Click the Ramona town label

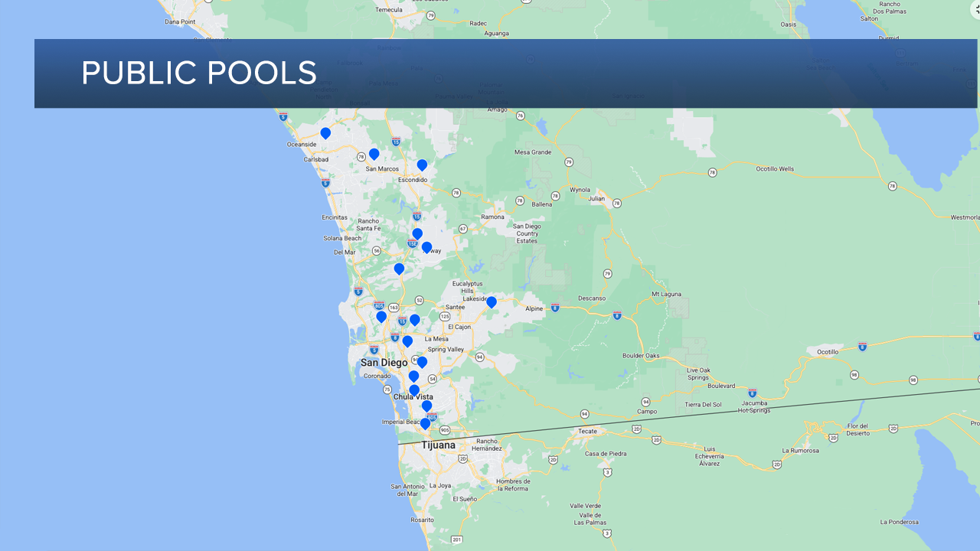point(492,217)
